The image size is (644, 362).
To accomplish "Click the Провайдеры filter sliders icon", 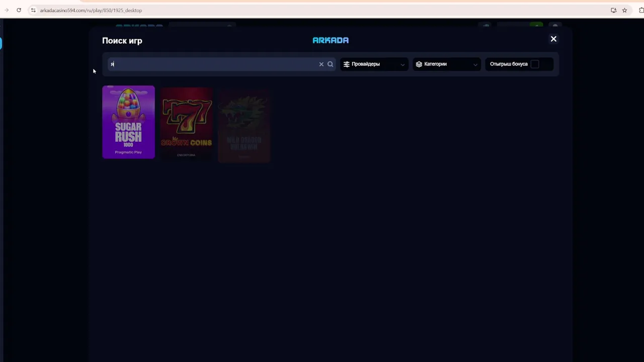I will pos(346,64).
